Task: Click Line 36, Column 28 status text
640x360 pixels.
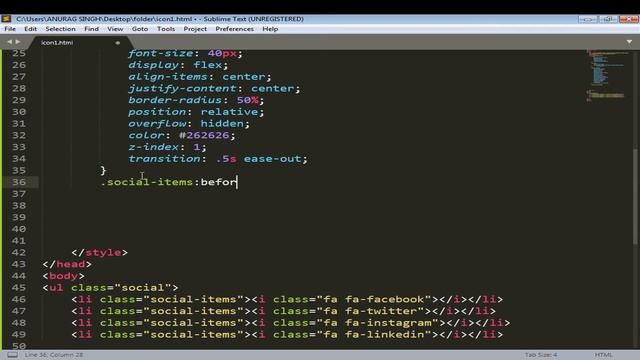Action: (54, 355)
